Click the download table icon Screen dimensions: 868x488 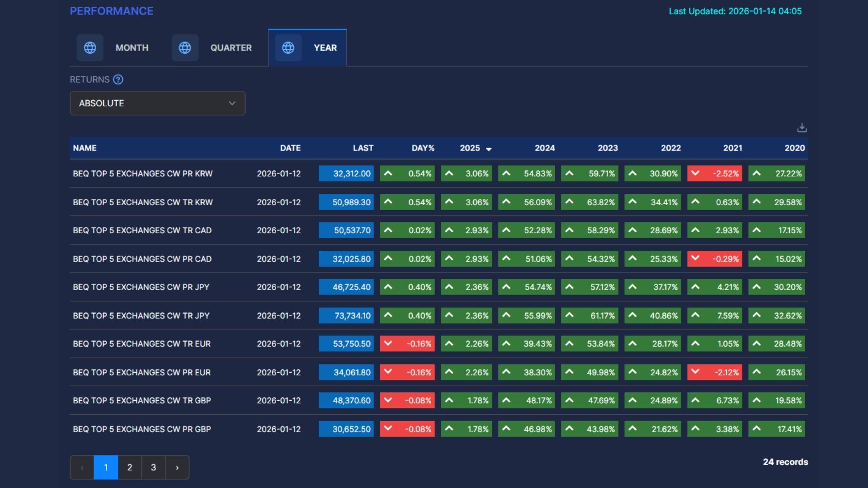click(x=802, y=128)
